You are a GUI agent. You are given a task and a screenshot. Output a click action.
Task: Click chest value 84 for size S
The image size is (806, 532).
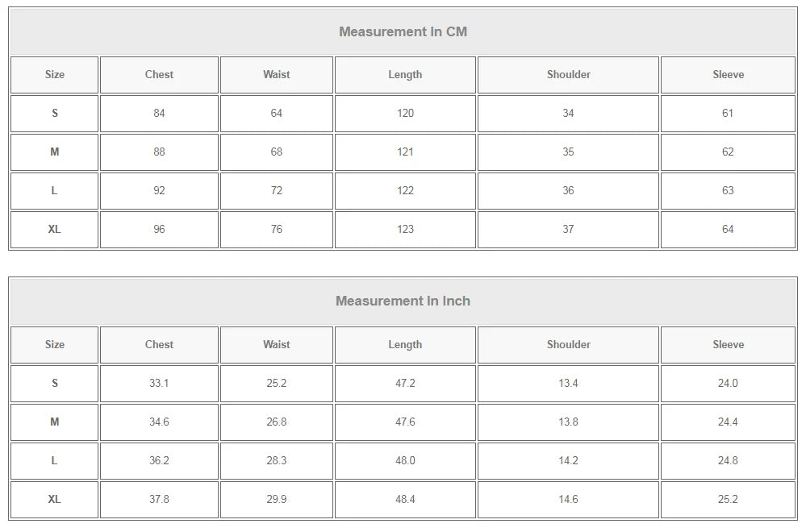tap(159, 114)
